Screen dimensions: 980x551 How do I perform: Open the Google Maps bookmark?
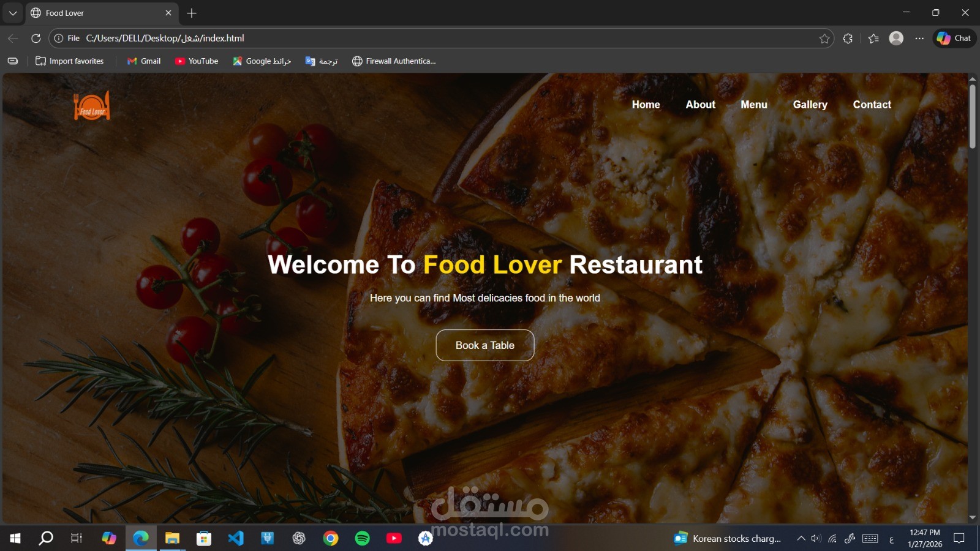tap(262, 61)
